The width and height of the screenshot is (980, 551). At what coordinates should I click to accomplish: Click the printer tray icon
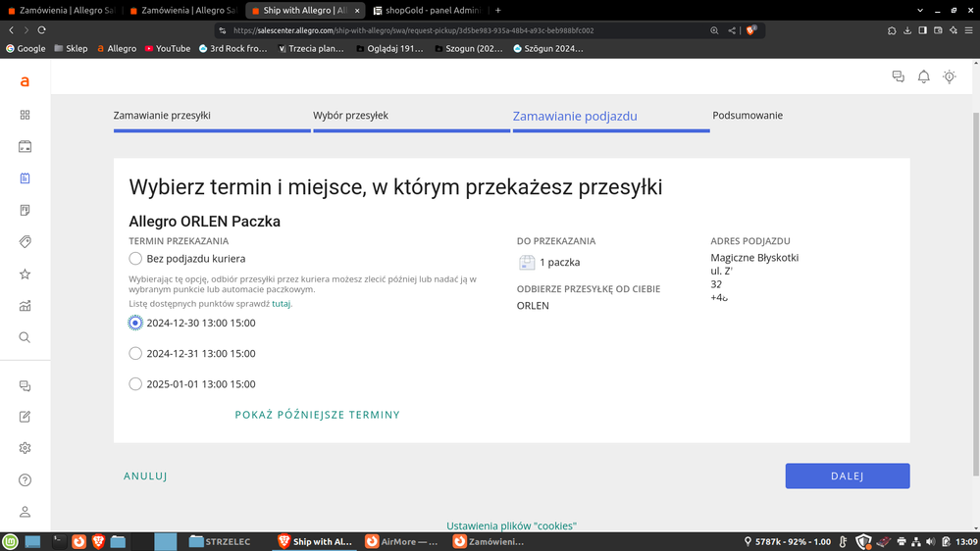[902, 541]
